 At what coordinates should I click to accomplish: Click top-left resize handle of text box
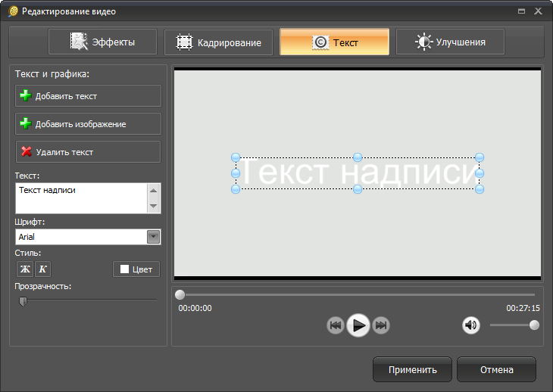click(x=236, y=157)
